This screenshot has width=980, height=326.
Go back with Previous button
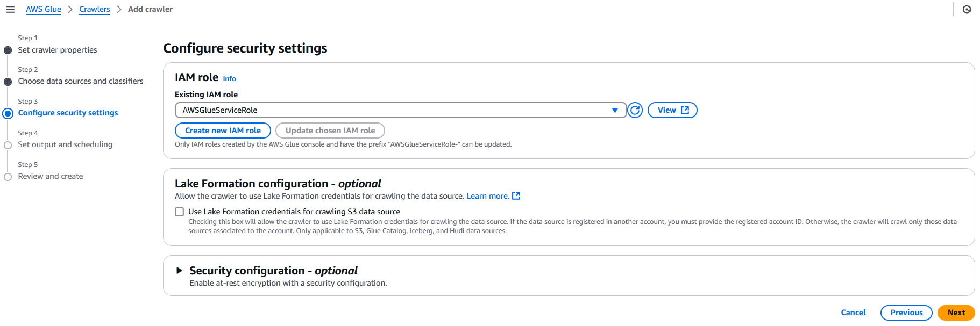(906, 313)
